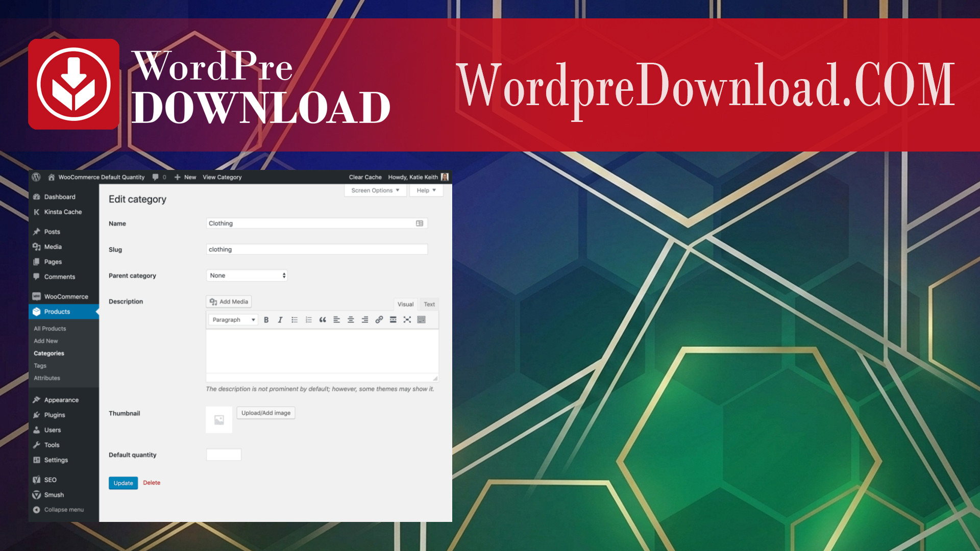Insert a bulleted list
This screenshot has height=551, width=980.
coord(295,320)
